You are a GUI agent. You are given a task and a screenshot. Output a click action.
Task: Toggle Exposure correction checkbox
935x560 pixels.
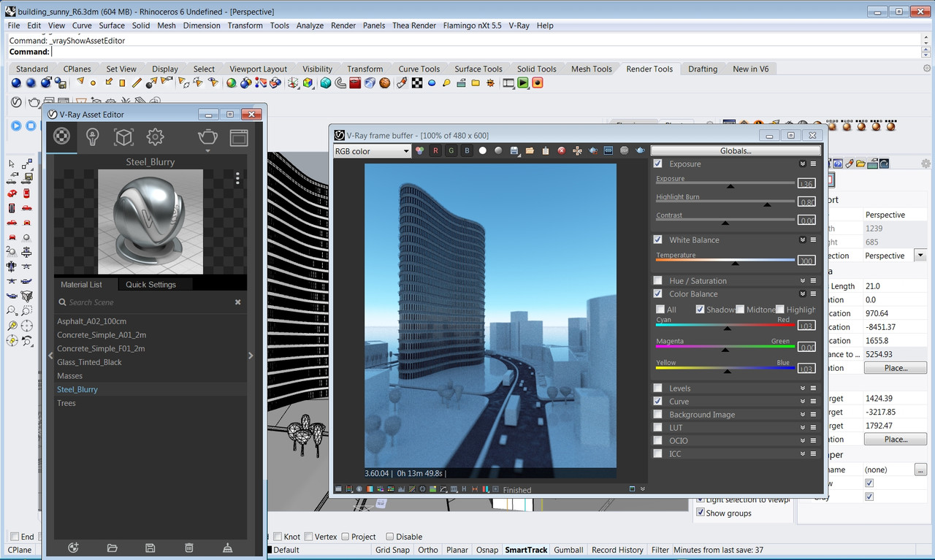point(658,164)
